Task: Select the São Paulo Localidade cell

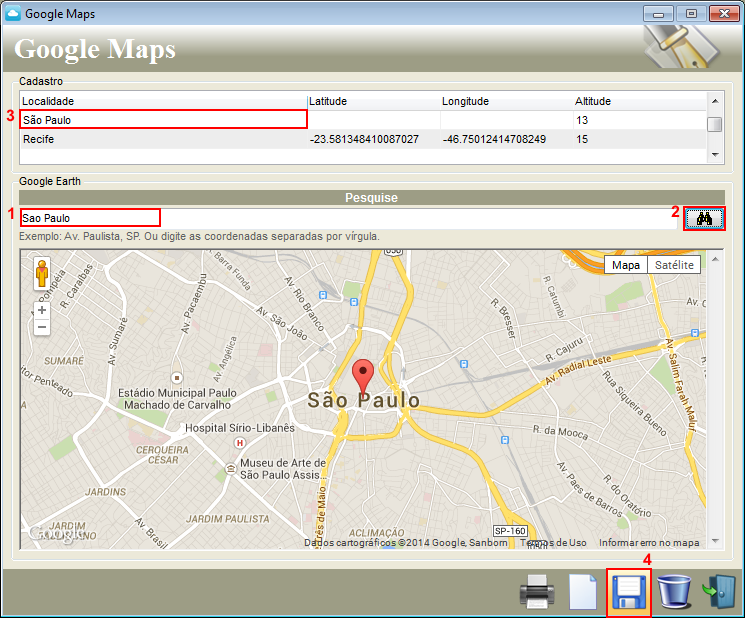Action: (x=163, y=120)
